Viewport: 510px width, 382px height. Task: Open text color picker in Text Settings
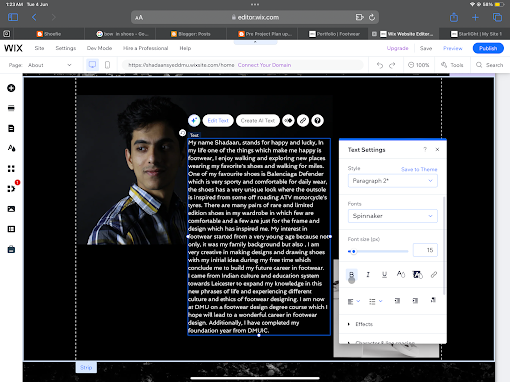pyautogui.click(x=401, y=274)
